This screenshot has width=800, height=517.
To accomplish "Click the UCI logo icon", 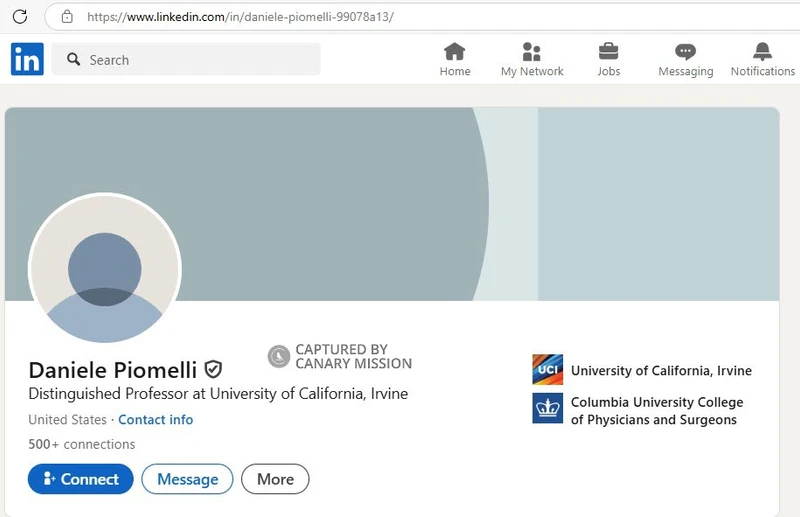I will [x=547, y=370].
